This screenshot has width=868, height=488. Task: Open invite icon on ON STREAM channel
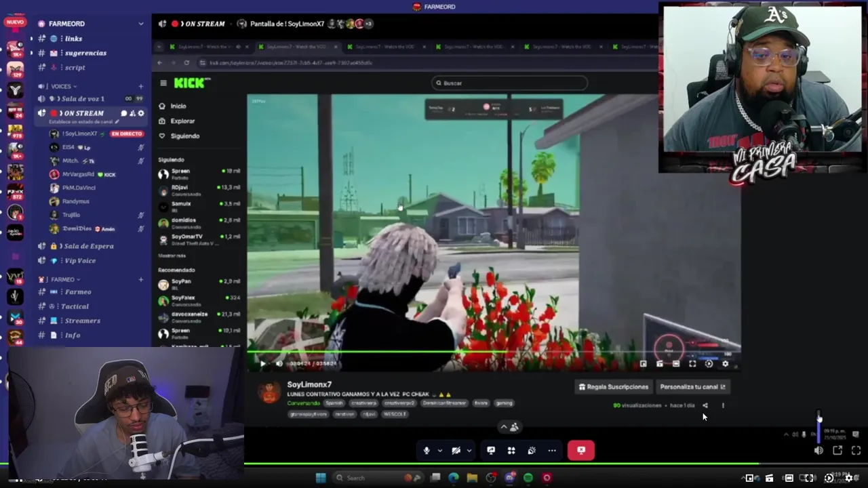pyautogui.click(x=132, y=113)
